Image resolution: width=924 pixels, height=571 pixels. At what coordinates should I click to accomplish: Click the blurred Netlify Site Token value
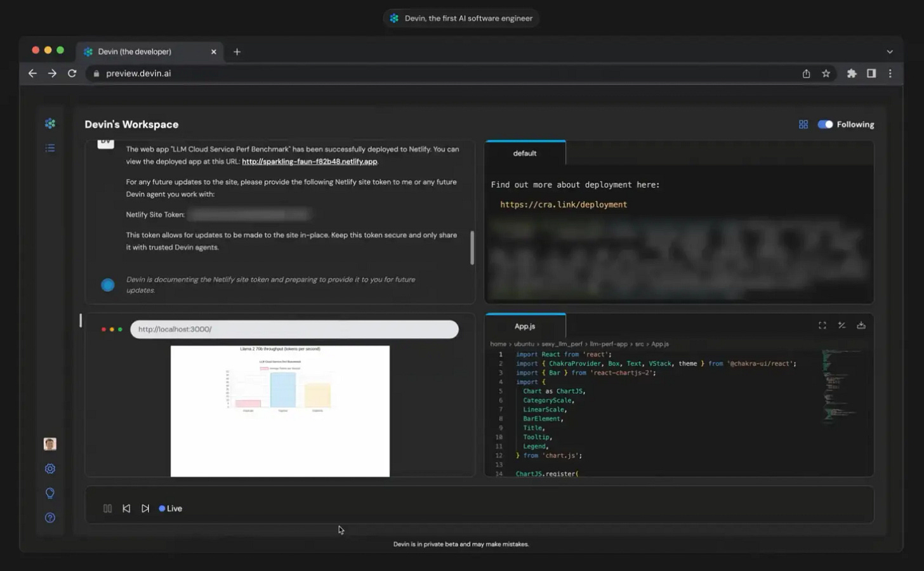coord(249,214)
